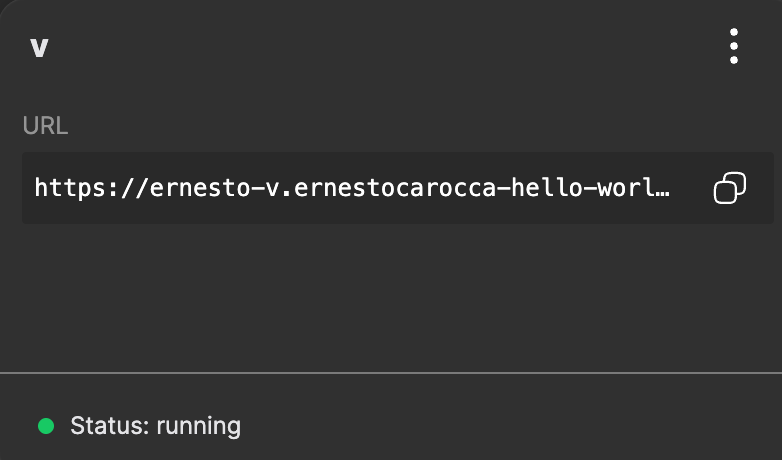Image resolution: width=782 pixels, height=460 pixels.
Task: Copy the URL with the copy icon
Action: [x=730, y=188]
